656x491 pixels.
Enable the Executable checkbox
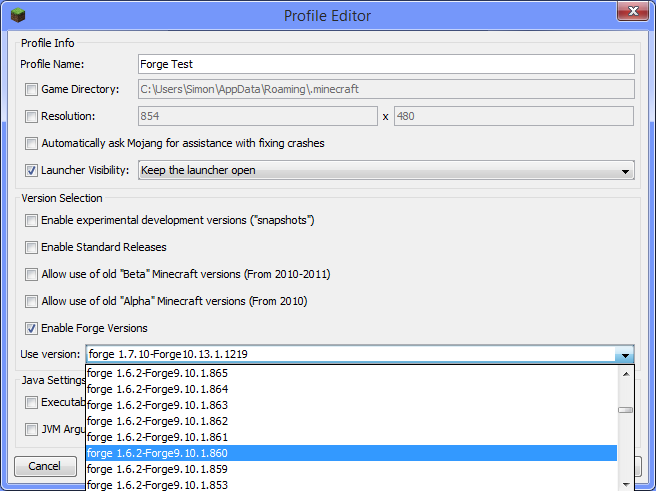[31, 402]
